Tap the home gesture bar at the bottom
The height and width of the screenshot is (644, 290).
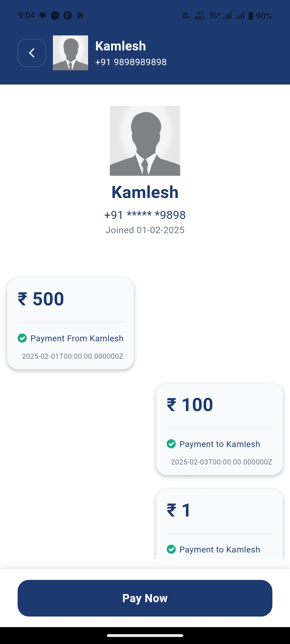(x=145, y=635)
